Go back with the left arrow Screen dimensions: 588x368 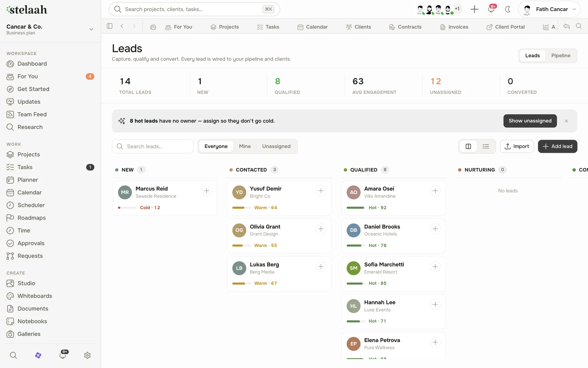[x=122, y=26]
